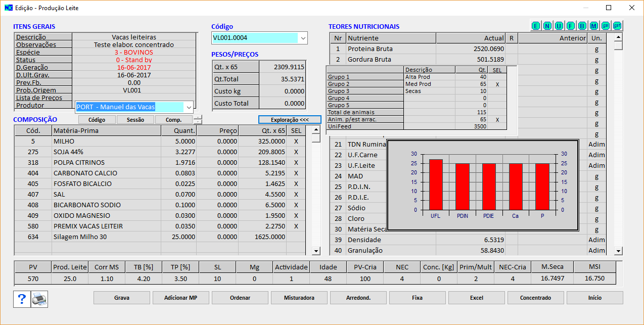644x325 pixels.
Task: Click the Grava button
Action: [121, 298]
